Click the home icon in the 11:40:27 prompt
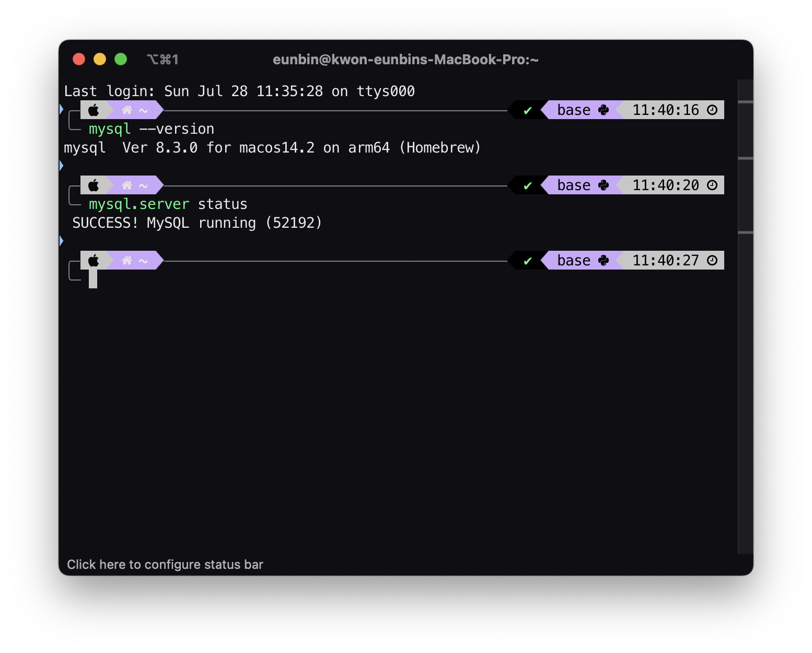This screenshot has height=653, width=812. point(127,261)
